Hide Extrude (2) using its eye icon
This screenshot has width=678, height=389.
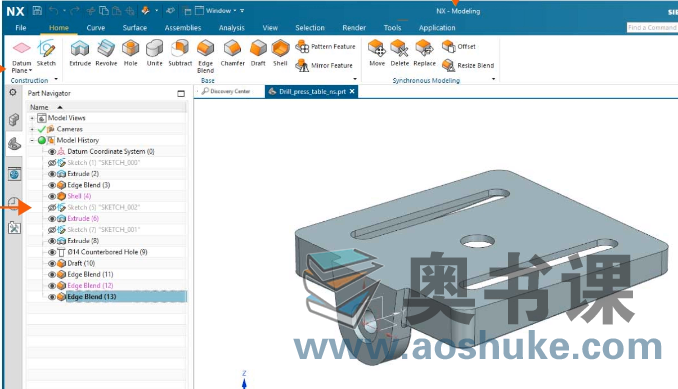tap(52, 174)
